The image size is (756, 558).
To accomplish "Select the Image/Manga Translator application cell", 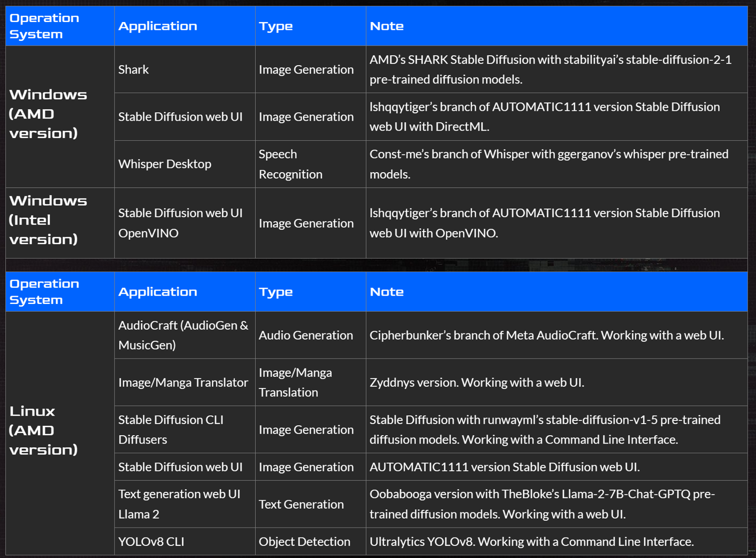I will pyautogui.click(x=185, y=382).
